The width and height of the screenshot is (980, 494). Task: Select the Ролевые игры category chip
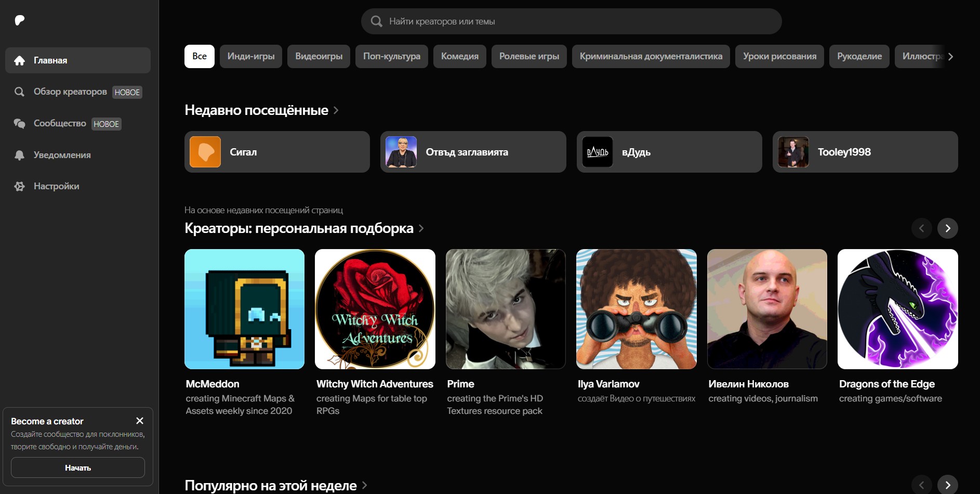[x=529, y=56]
